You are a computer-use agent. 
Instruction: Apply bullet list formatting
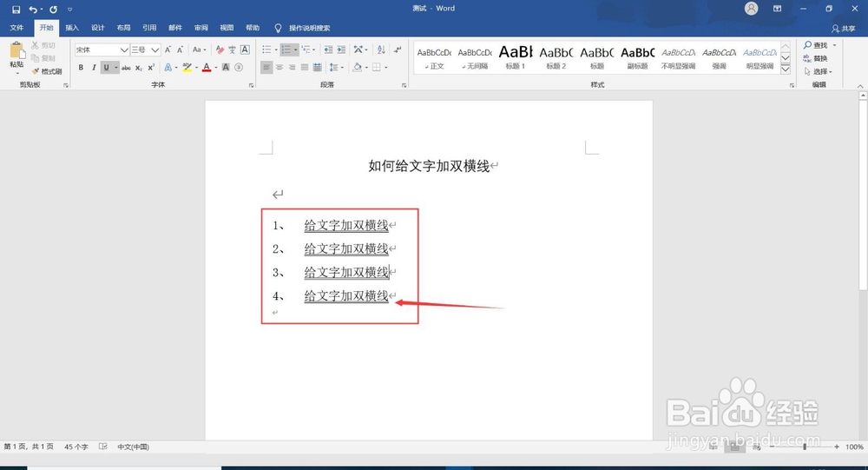click(x=266, y=50)
